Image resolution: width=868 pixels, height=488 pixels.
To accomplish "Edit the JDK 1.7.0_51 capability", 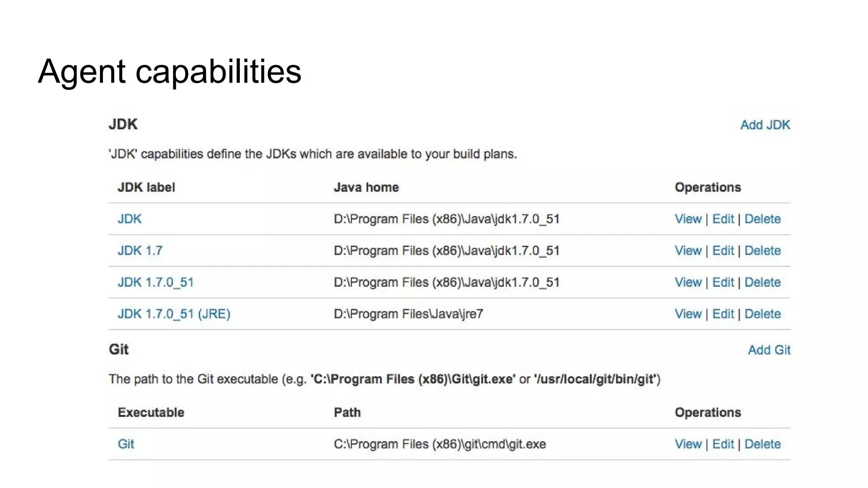I will (x=723, y=283).
